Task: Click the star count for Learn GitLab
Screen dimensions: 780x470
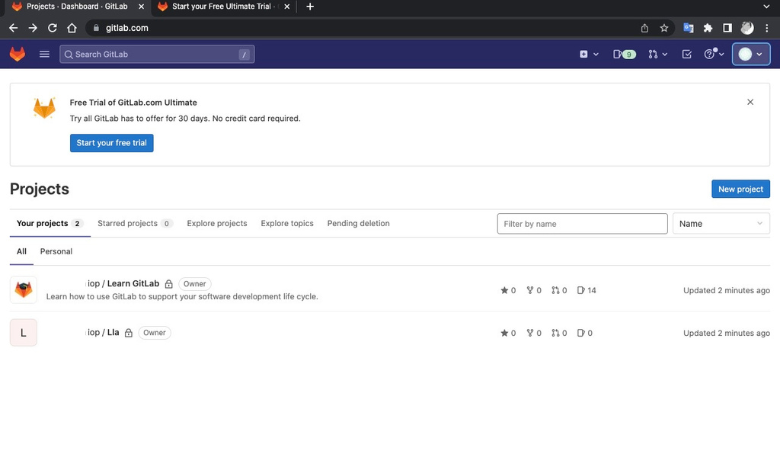Action: point(508,290)
